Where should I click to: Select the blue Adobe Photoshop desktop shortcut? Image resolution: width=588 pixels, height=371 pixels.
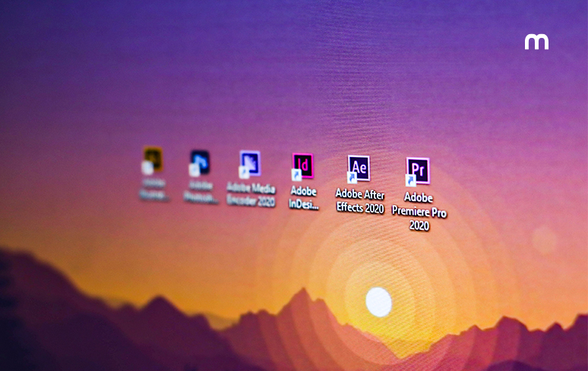199,163
